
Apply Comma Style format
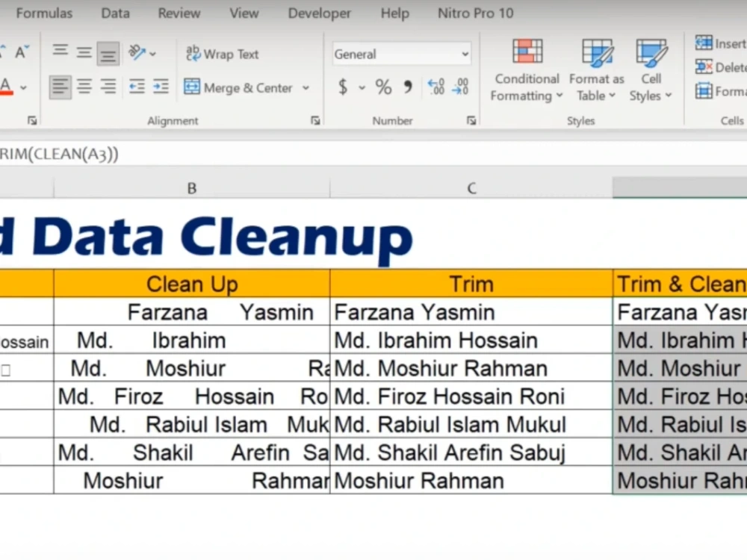[408, 87]
